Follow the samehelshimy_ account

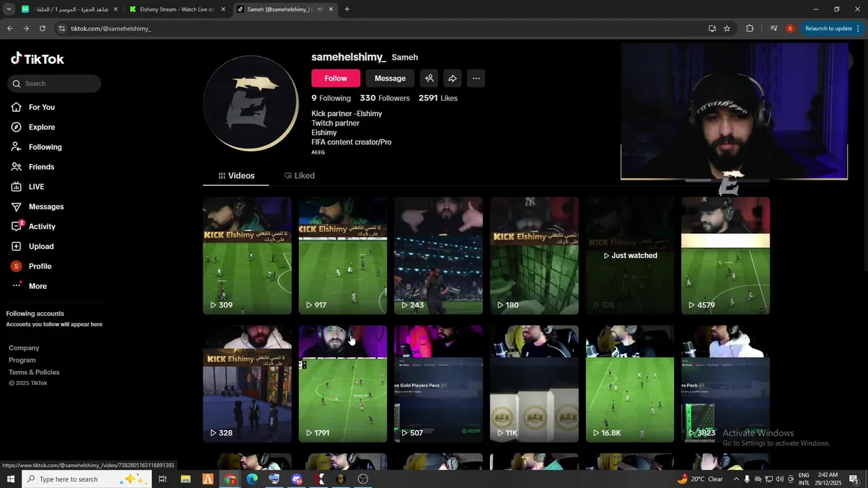336,79
